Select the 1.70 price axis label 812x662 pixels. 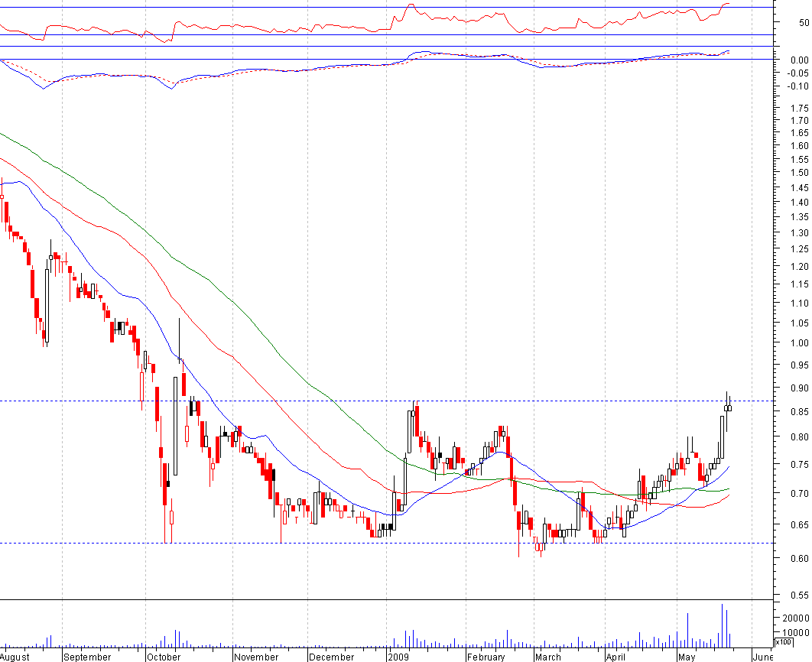click(x=800, y=121)
